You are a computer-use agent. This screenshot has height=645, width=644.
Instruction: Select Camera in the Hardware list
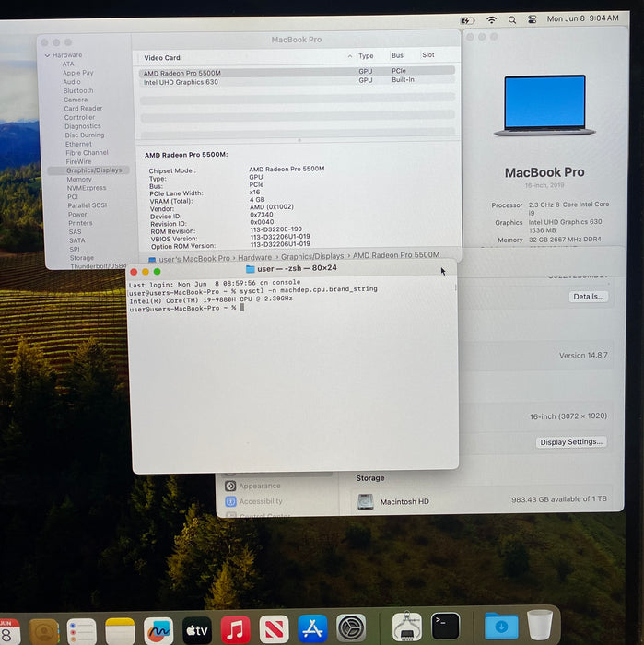click(76, 100)
